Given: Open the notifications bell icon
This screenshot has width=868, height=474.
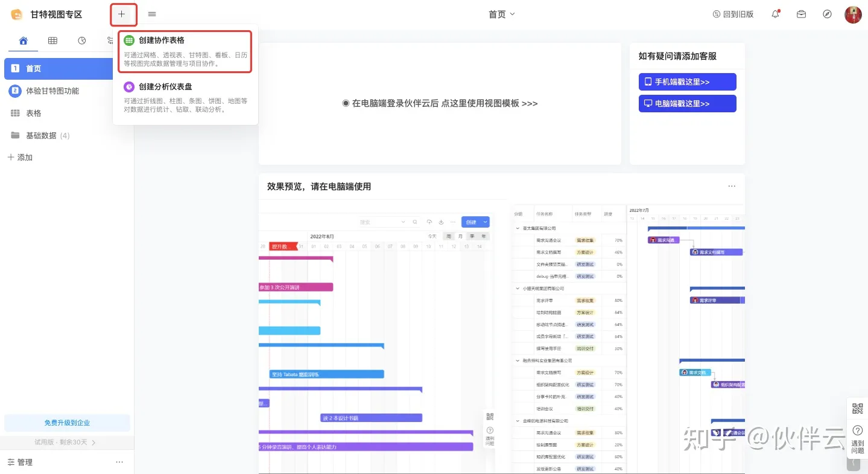Looking at the screenshot, I should point(776,14).
